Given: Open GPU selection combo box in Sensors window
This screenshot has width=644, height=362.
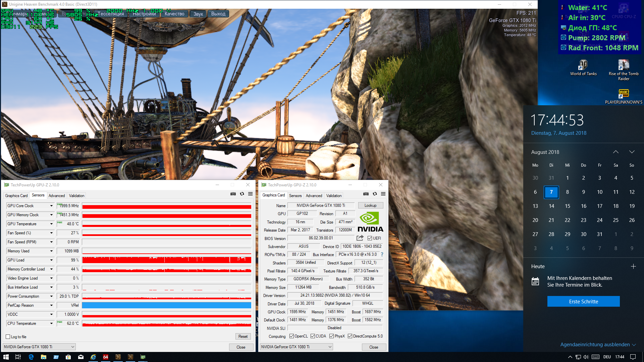Looking at the screenshot, I should (x=39, y=347).
